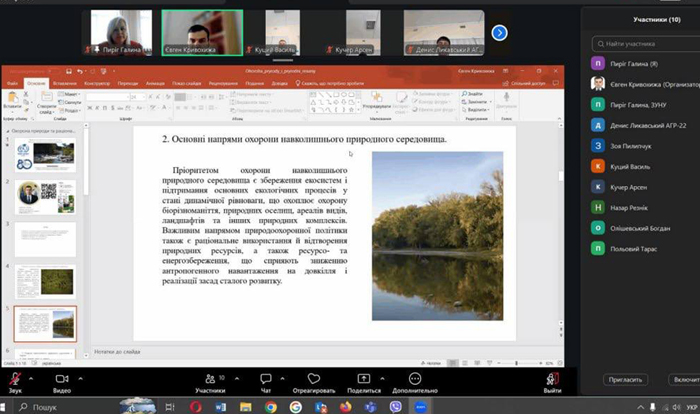Open video options arrow next to Видео

(x=80, y=379)
